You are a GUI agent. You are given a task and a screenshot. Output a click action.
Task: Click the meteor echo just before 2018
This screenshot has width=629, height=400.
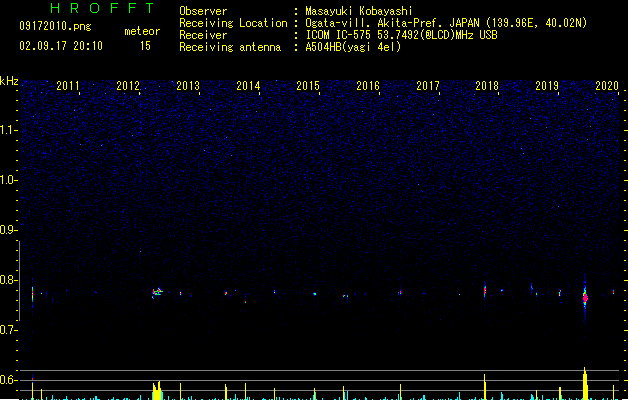(x=485, y=290)
